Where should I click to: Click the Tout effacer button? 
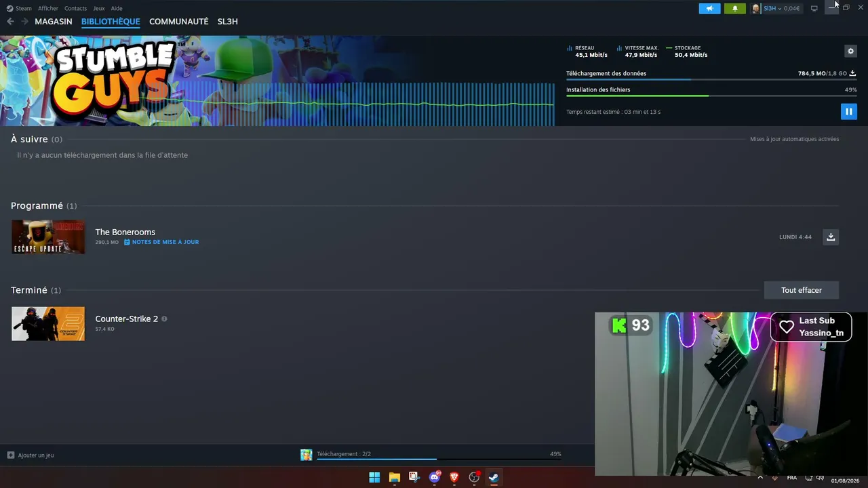(802, 290)
